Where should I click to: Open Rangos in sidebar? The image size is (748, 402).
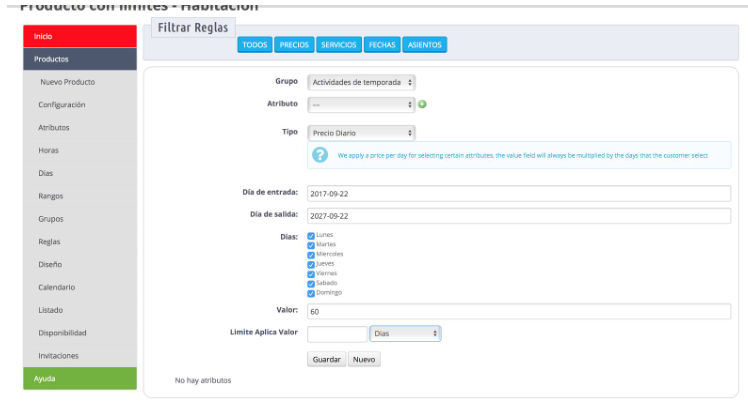click(80, 196)
